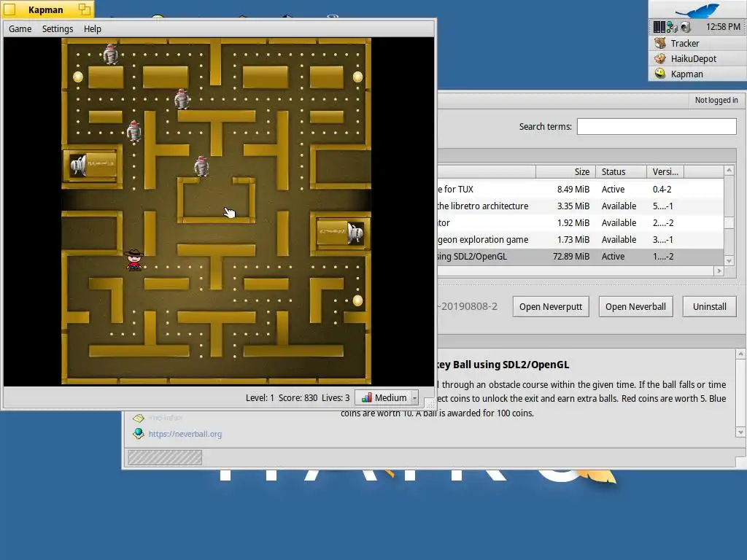Click the Kapman window close box
The height and width of the screenshot is (560, 747).
(x=9, y=9)
